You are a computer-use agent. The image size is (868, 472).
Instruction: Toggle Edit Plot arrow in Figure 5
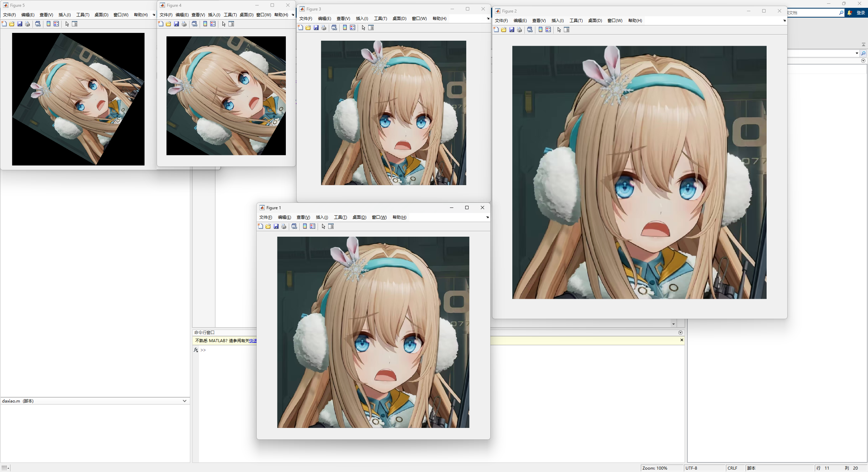pyautogui.click(x=67, y=24)
